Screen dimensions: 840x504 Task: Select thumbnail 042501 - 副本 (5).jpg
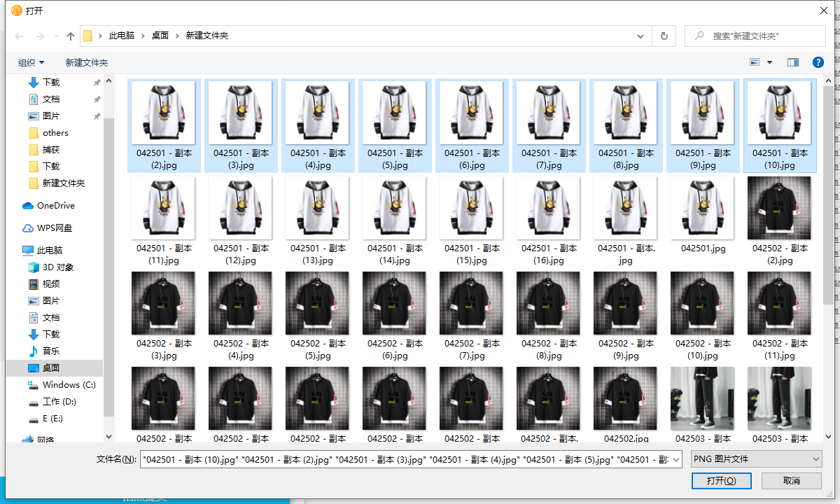click(395, 113)
